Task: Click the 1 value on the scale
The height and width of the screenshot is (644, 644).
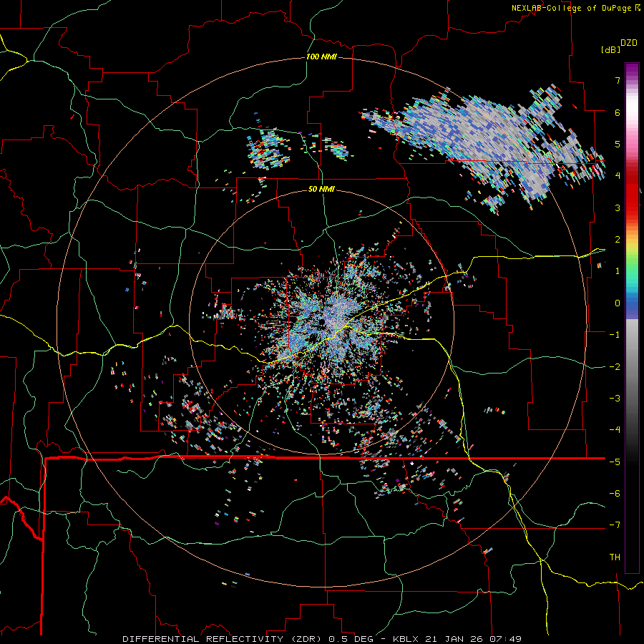Action: pyautogui.click(x=618, y=271)
